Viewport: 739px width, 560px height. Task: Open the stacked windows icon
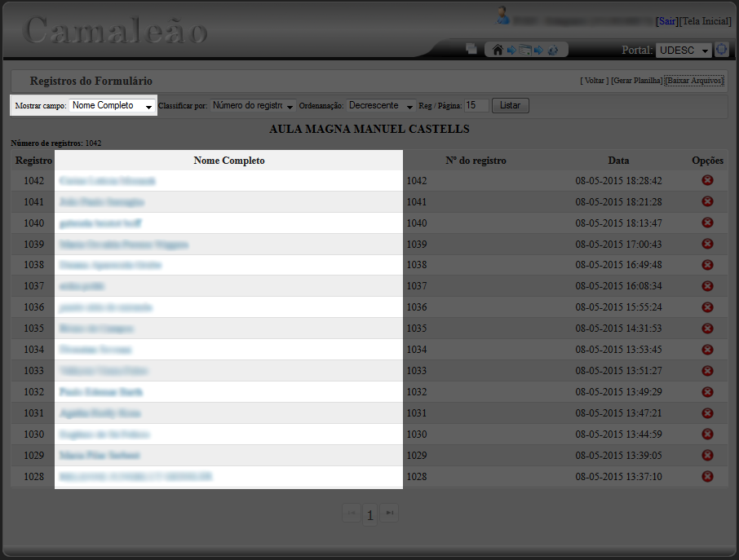[471, 49]
